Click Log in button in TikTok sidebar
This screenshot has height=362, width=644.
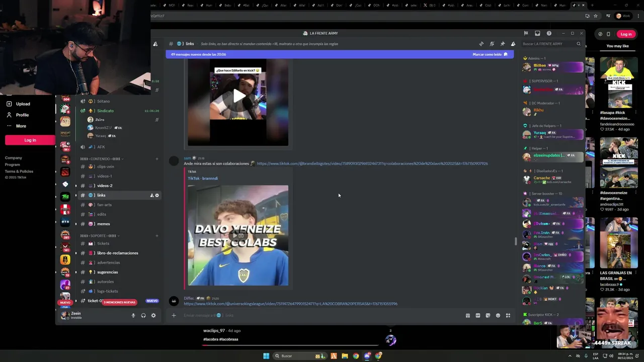pyautogui.click(x=30, y=140)
